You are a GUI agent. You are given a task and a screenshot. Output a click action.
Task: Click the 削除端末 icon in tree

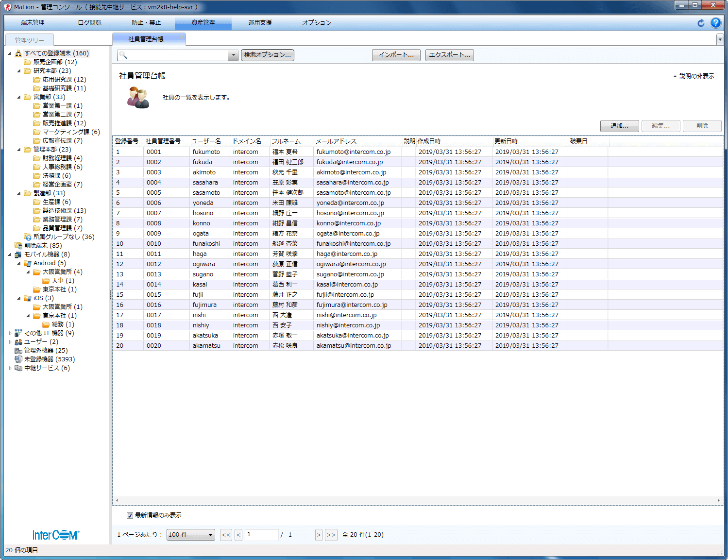18,246
